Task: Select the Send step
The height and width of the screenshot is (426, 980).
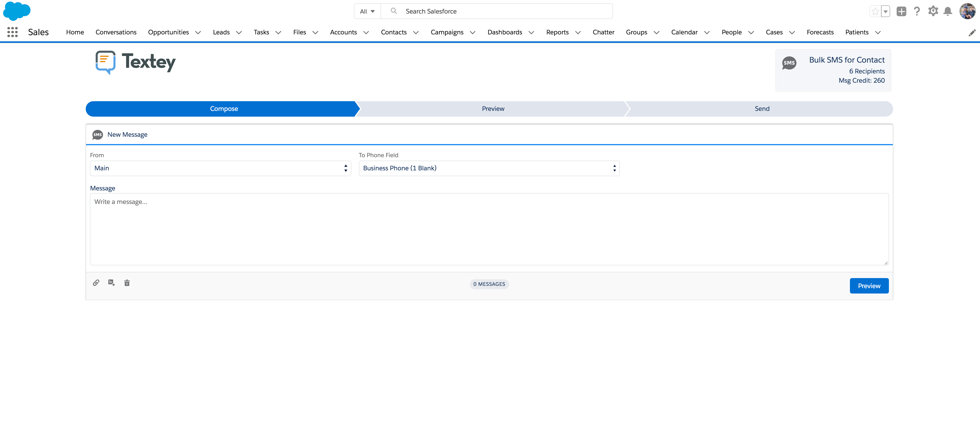Action: 762,109
